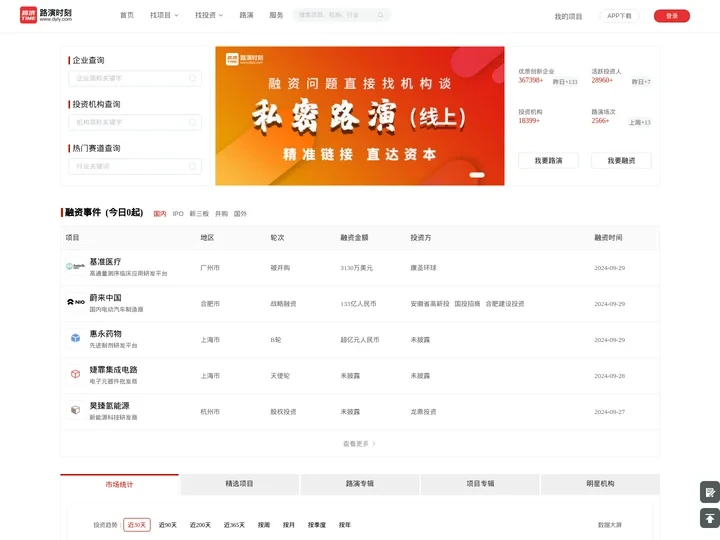
Task: Open the feedback edit floating icon
Action: (x=710, y=492)
